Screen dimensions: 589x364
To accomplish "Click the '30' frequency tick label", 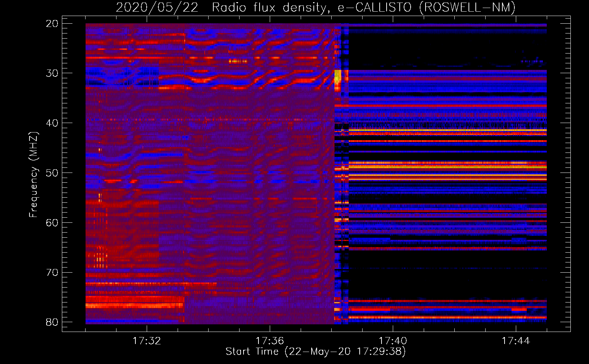I will pyautogui.click(x=52, y=73).
